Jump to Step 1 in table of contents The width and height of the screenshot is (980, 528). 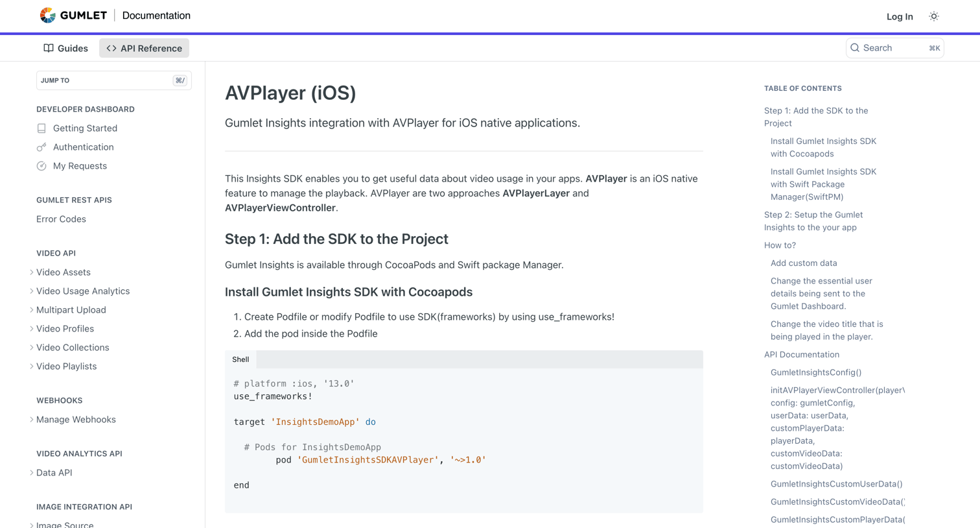coord(816,117)
